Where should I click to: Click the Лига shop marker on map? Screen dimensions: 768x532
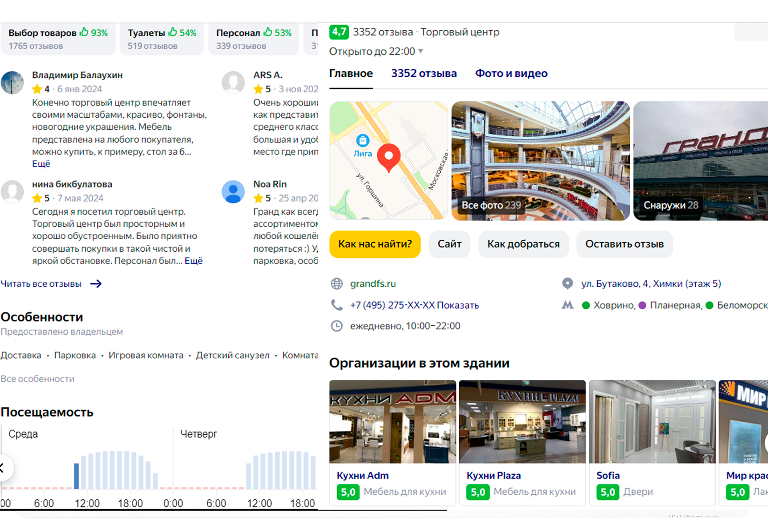point(362,140)
